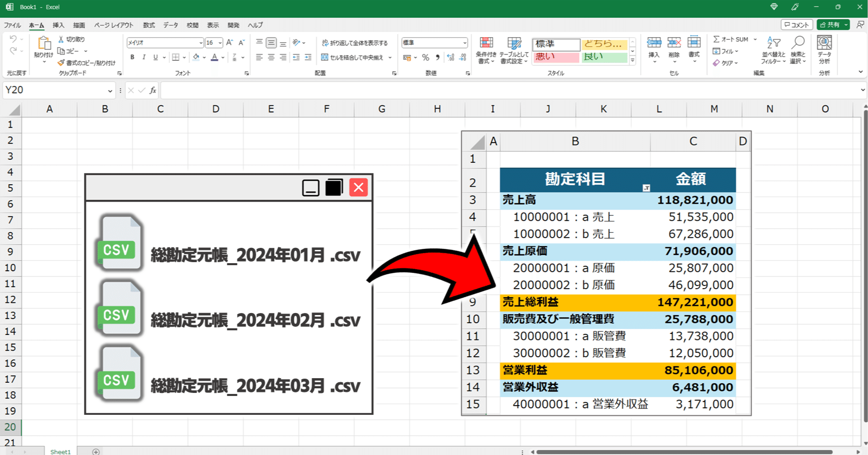Viewport: 868px width, 455px height.
Task: Open the number format dropdown 標準
Action: [x=465, y=43]
